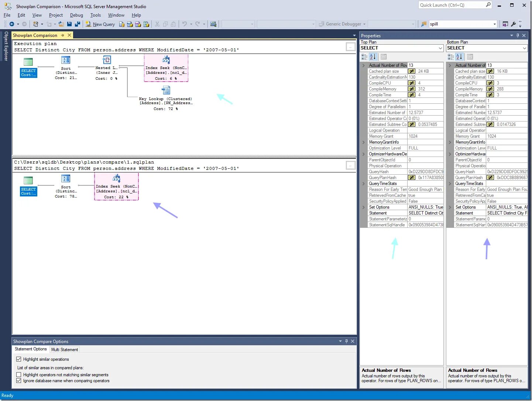Image resolution: width=532 pixels, height=401 pixels.
Task: Select the Showplan Comparison document tab
Action: click(x=35, y=35)
